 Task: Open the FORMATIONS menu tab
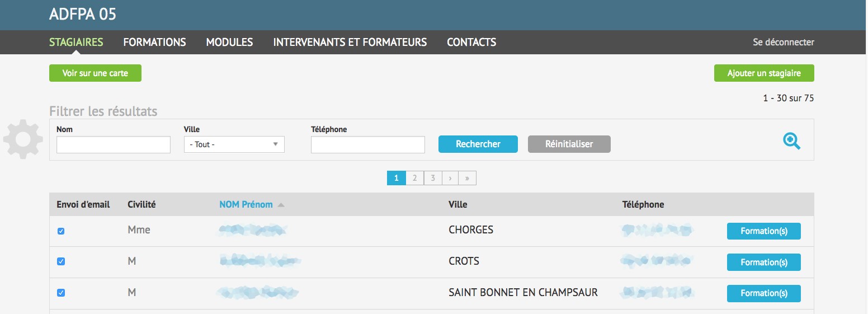(x=154, y=42)
